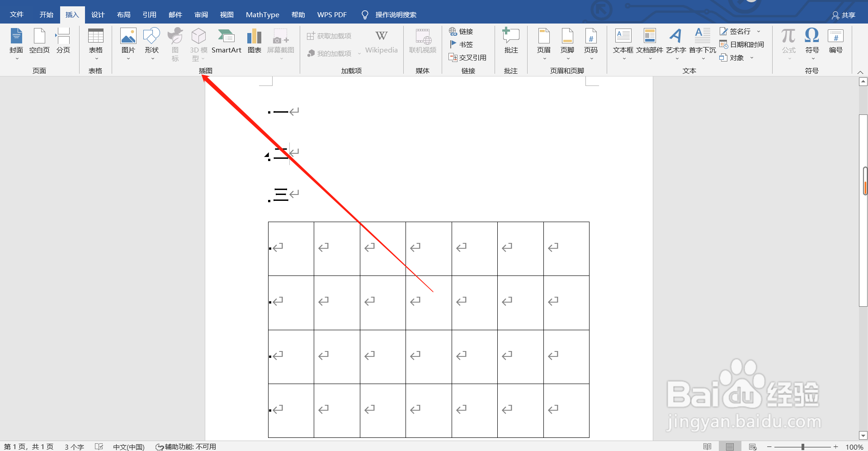Open the table (表格) insert menu
This screenshot has height=451, width=868.
point(95,44)
